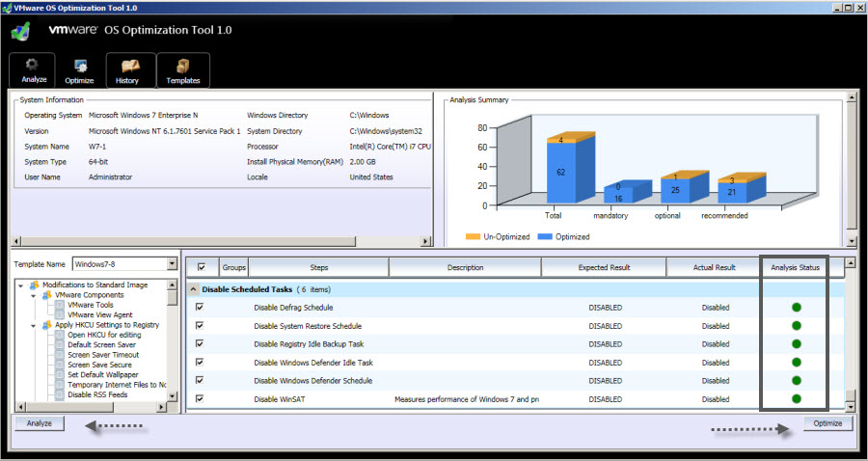Viewport: 868px width, 461px height.
Task: Click the Screen Saver Timeout item icon
Action: pos(60,355)
